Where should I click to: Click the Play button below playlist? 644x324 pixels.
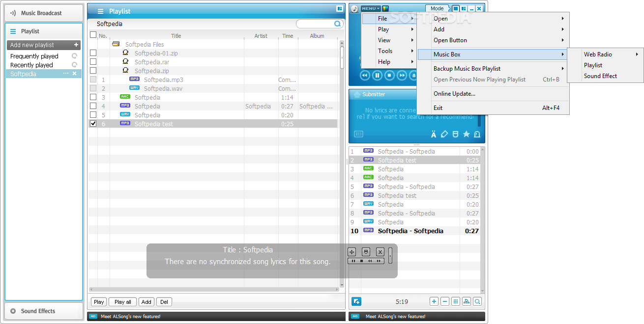99,302
